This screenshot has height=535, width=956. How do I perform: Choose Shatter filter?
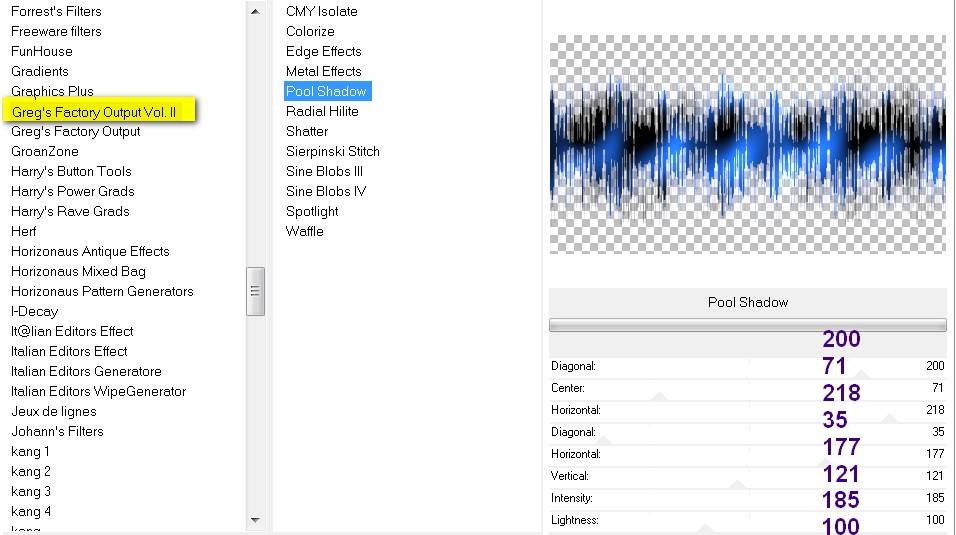pyautogui.click(x=307, y=131)
